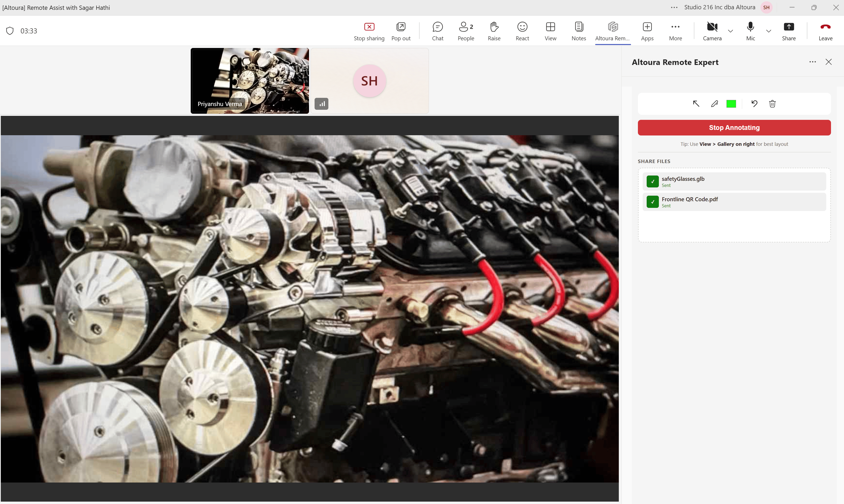
Task: Click the Studio 216 Inc dba Altoura label
Action: tap(720, 7)
